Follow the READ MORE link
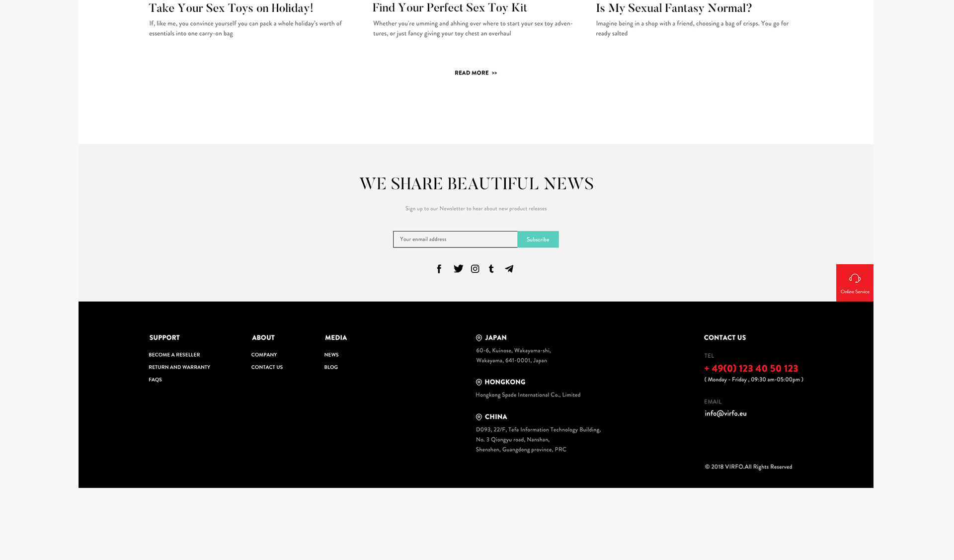The width and height of the screenshot is (954, 560). pyautogui.click(x=476, y=73)
